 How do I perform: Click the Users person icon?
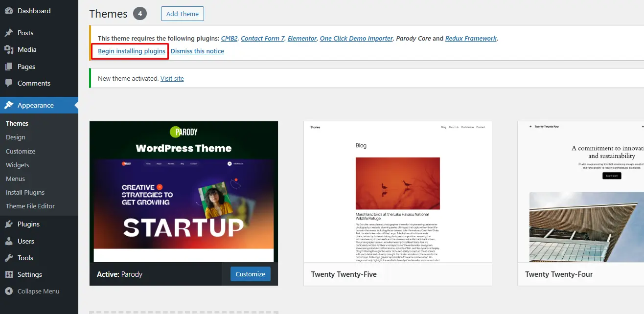9,241
